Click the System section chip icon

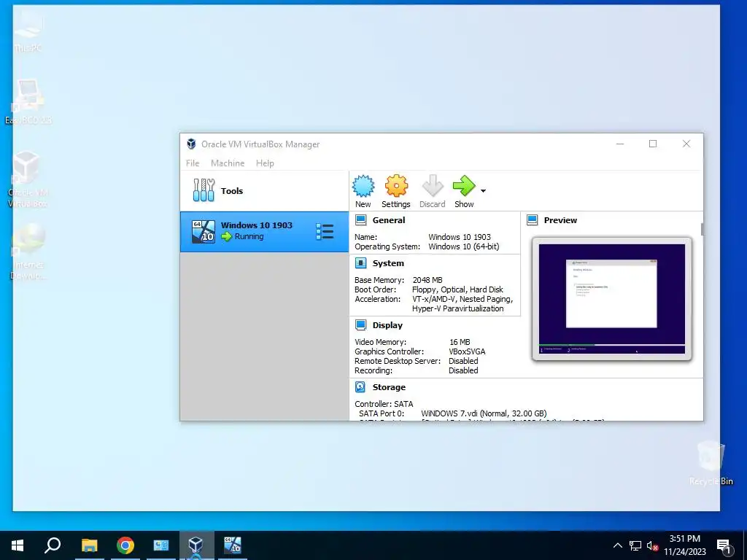[x=360, y=262]
